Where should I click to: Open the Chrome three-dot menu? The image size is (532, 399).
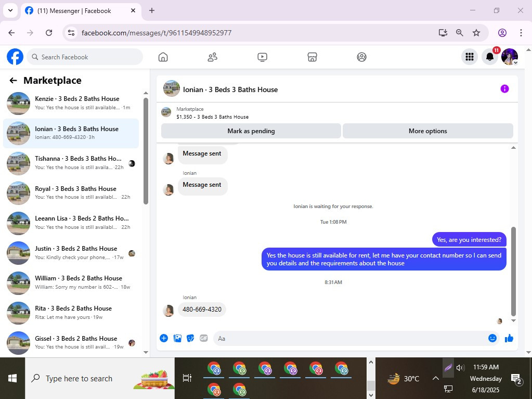521,33
